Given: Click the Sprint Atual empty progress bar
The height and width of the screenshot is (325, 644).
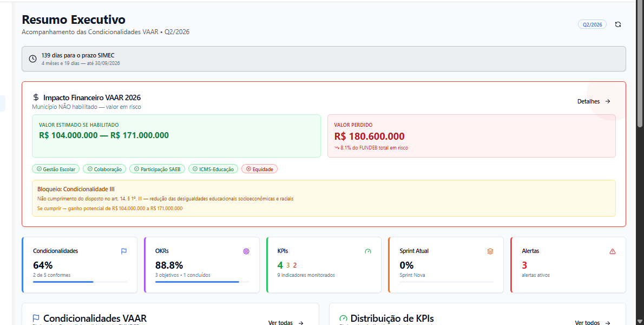Looking at the screenshot, I should [x=446, y=282].
